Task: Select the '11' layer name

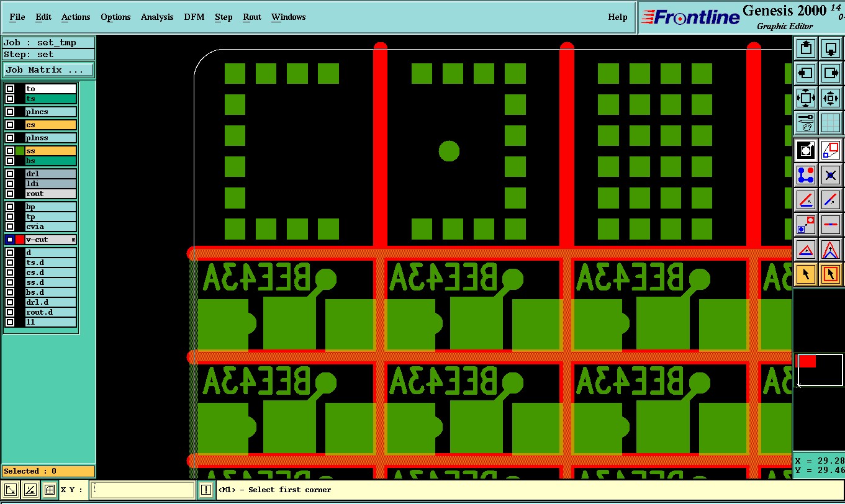Action: pos(50,322)
